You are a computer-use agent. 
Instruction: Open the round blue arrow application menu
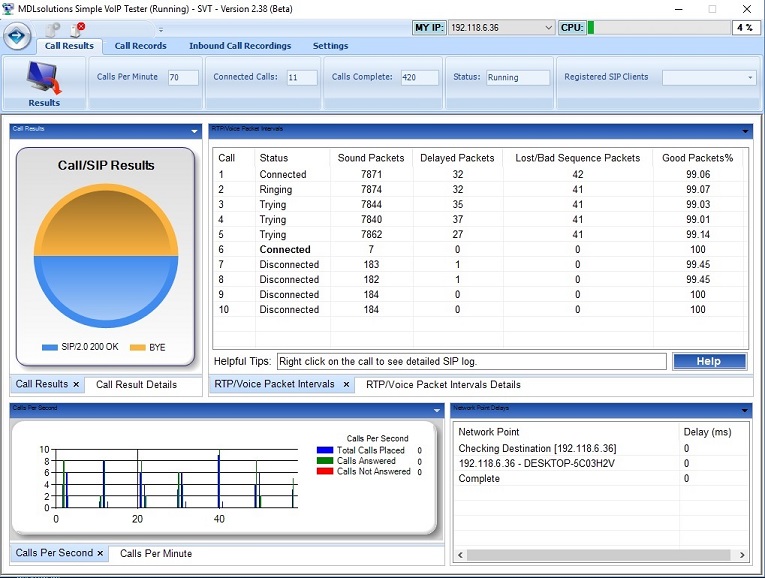coord(17,36)
